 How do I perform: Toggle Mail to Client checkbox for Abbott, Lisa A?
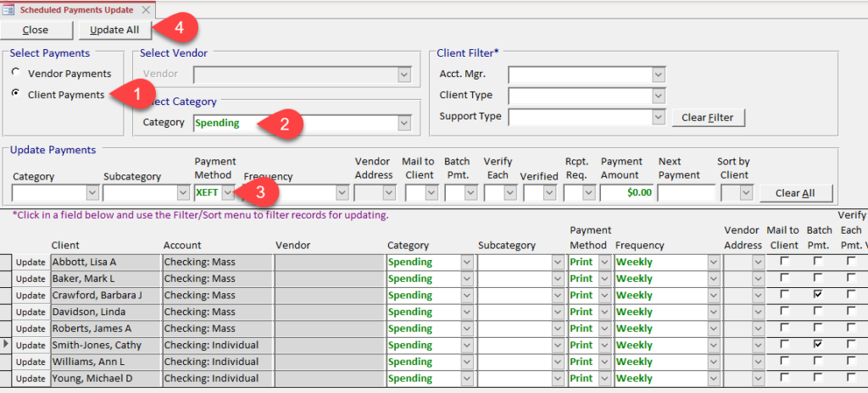click(x=784, y=262)
